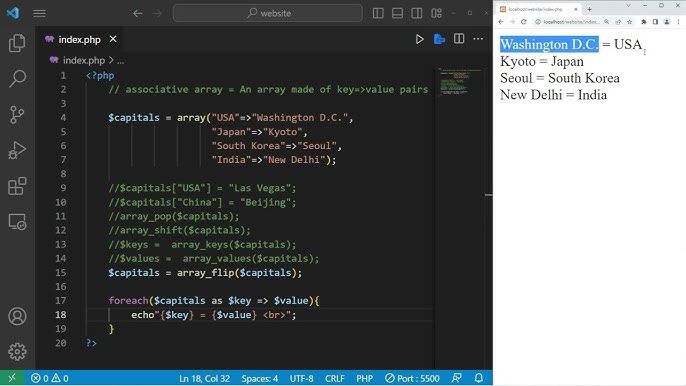Toggle the primary side bar layout

pos(378,14)
